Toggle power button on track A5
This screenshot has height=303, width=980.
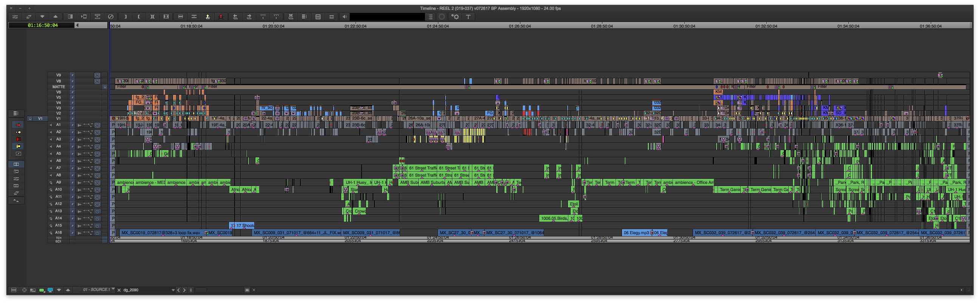coord(98,154)
